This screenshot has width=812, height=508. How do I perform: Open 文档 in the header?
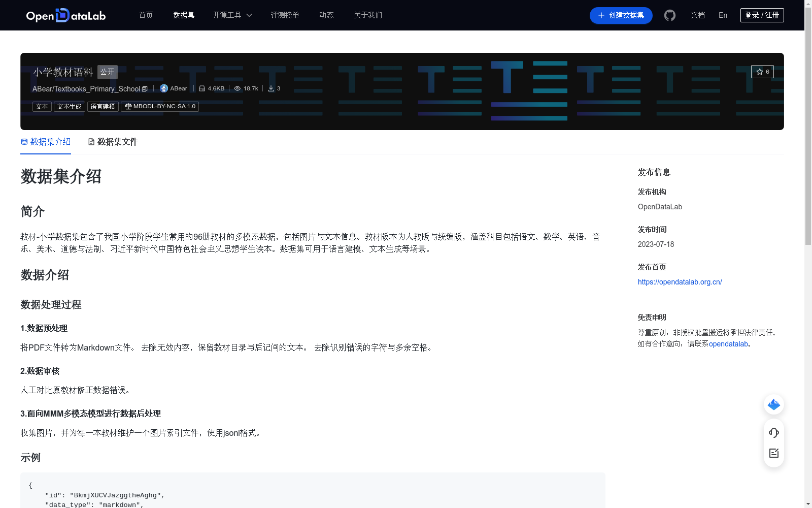[x=698, y=15]
